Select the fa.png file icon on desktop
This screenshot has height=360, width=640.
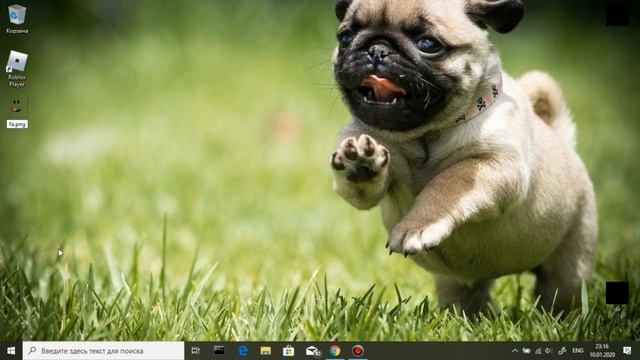[17, 106]
